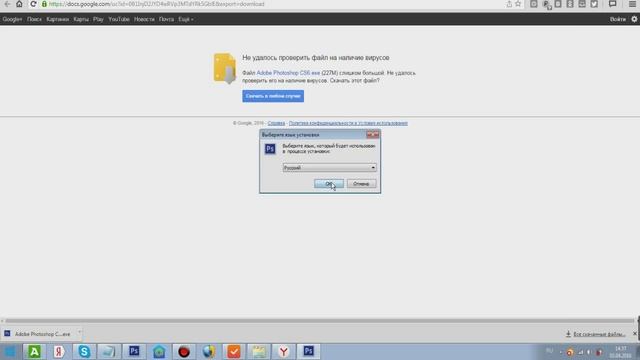
Task: Open the green A taskbar app
Action: tap(34, 351)
